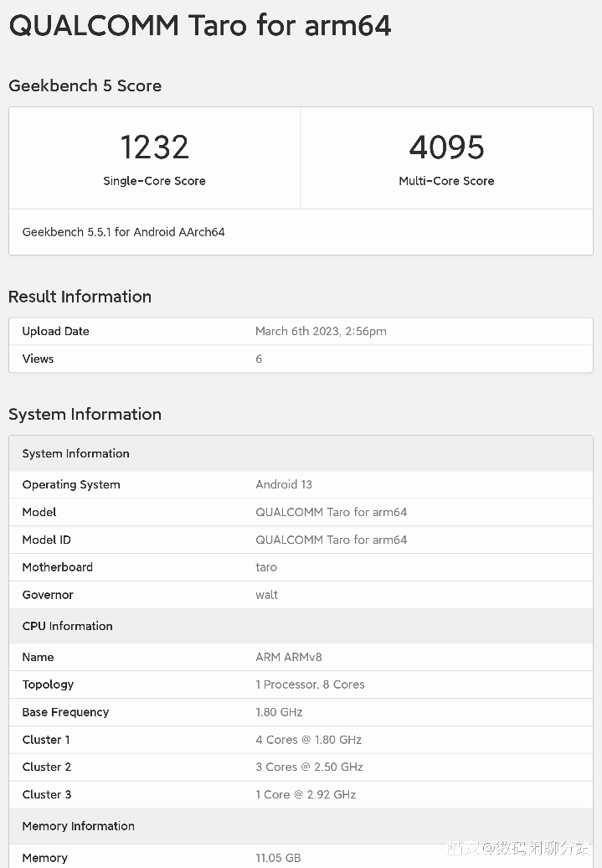Select the Model value QUALCOMM Taro for arm64
This screenshot has height=868, width=602.
[x=331, y=512]
